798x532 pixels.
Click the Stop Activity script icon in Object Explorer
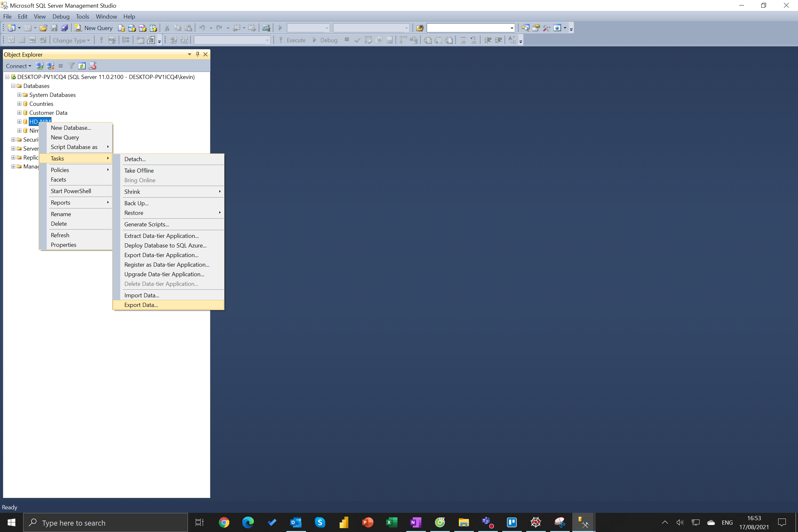coord(92,66)
